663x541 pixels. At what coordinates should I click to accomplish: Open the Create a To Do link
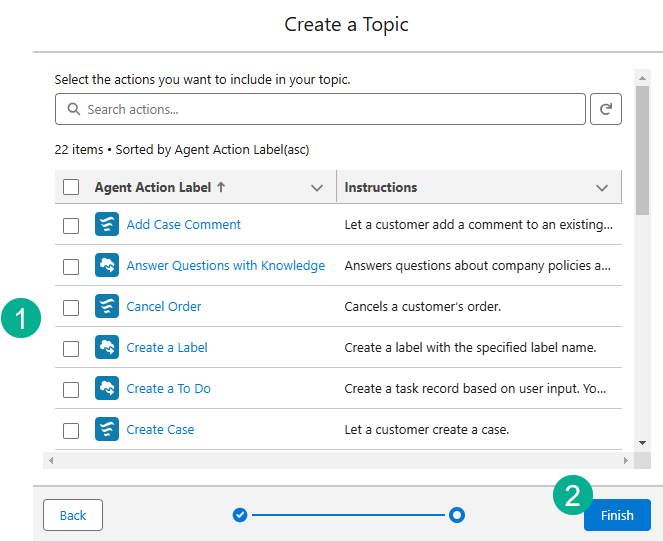click(168, 389)
